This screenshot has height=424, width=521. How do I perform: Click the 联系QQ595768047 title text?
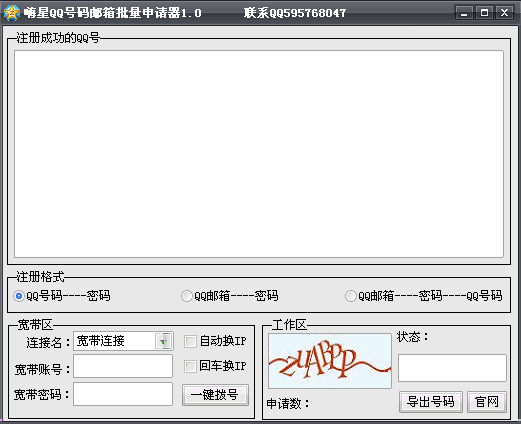tap(295, 13)
